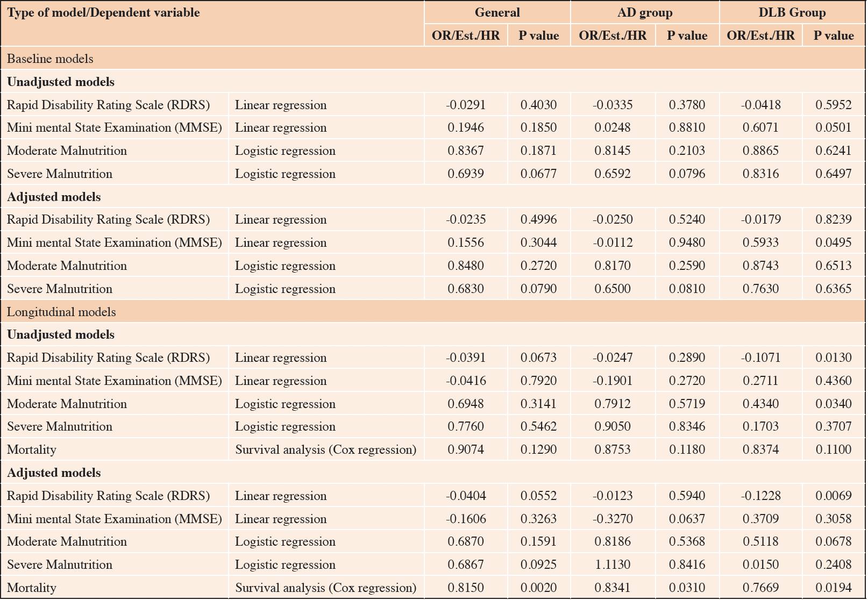Click the cell showing 0.6870
This screenshot has height=600, width=868.
coord(466,541)
